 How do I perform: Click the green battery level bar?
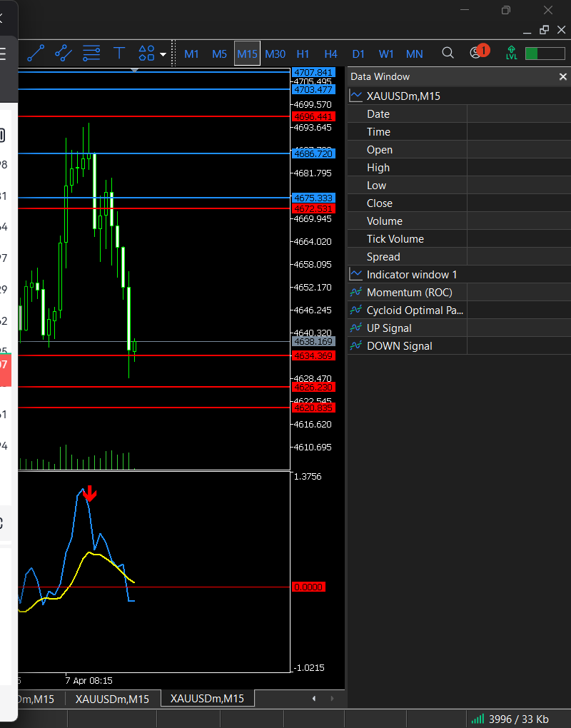544,54
